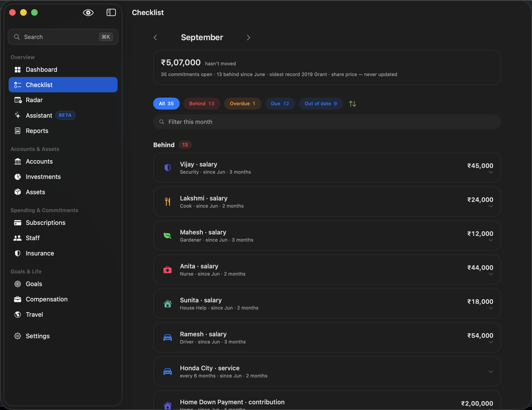Viewport: 532px width, 410px height.
Task: Expand the Vijay salary row chevron
Action: click(491, 172)
